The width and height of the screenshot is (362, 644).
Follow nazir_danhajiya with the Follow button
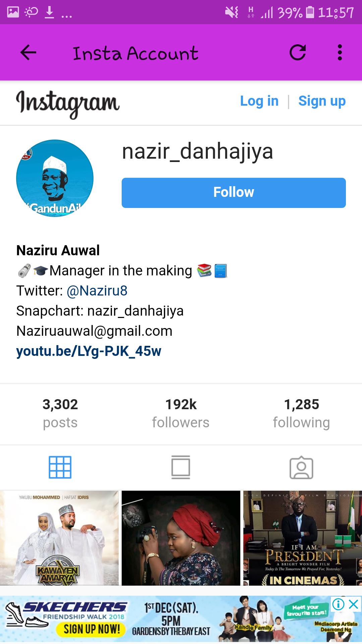(234, 193)
